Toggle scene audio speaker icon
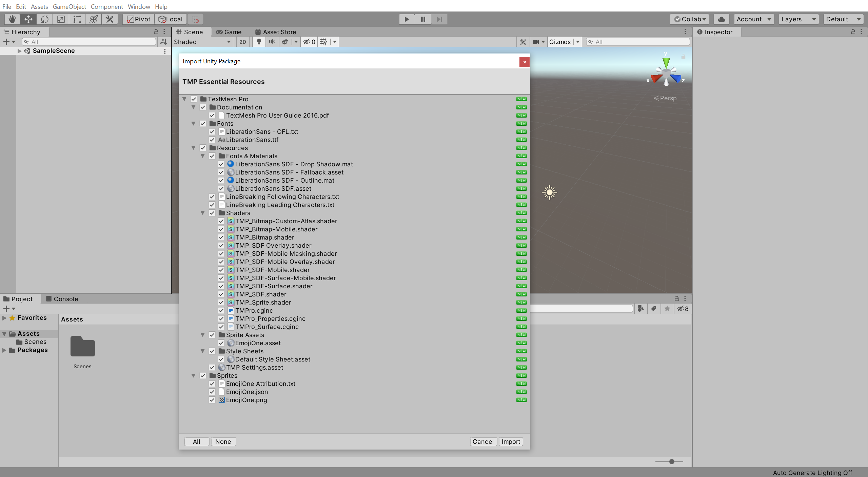Screen dimensions: 868x477 point(272,42)
